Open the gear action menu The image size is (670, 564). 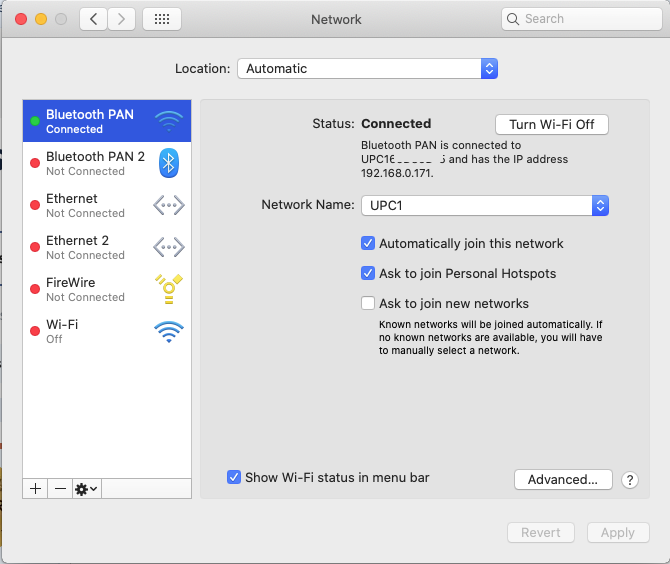[x=87, y=489]
